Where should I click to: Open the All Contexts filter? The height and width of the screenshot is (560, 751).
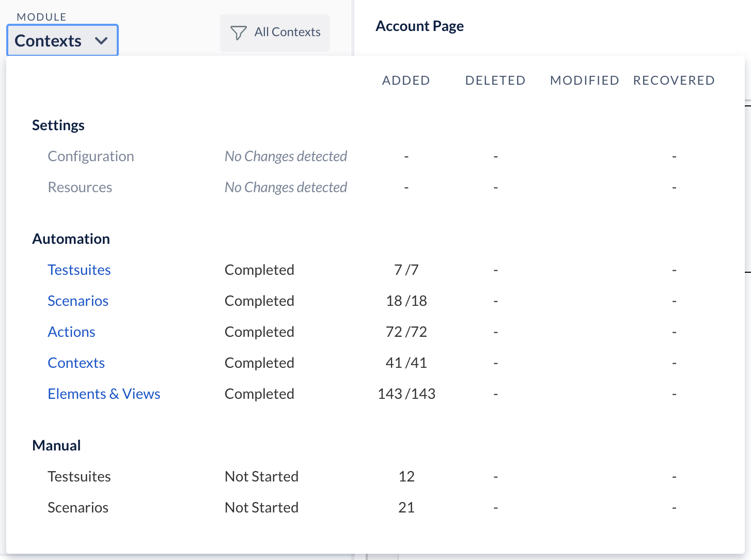(275, 33)
